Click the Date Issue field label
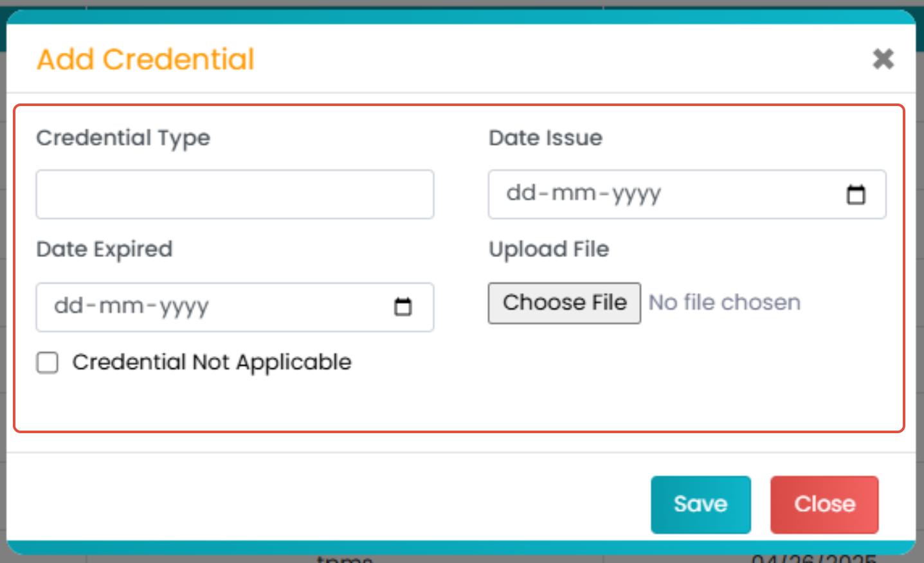Viewport: 924px width, 563px height. [545, 138]
